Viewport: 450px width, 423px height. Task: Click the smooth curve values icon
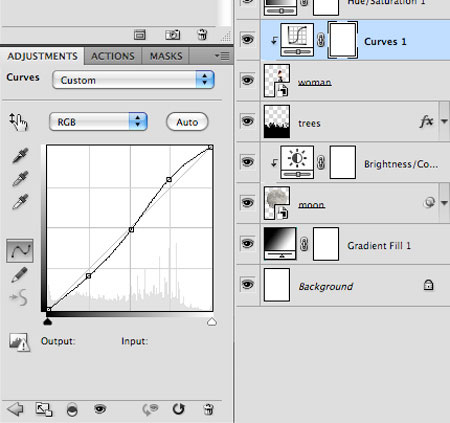pos(19,297)
